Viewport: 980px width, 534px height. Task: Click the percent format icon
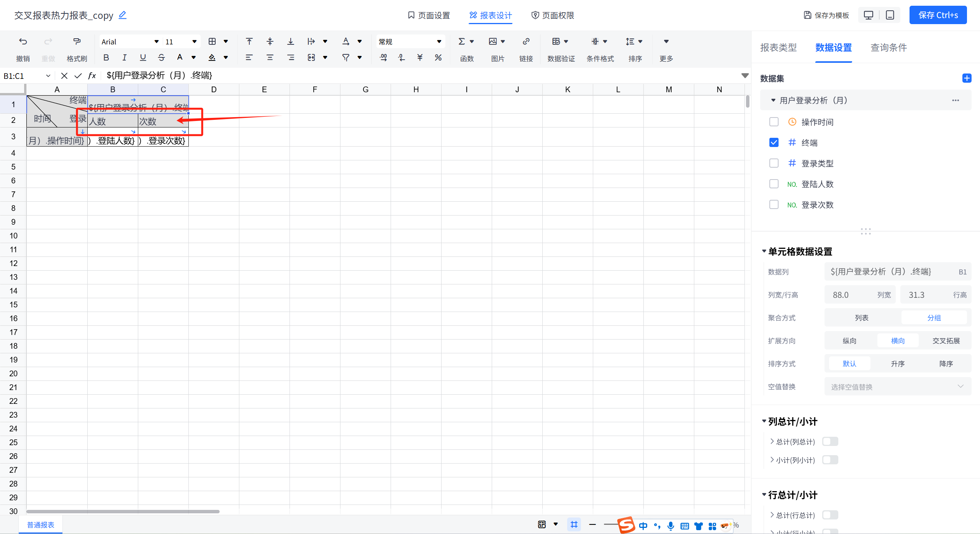point(438,57)
